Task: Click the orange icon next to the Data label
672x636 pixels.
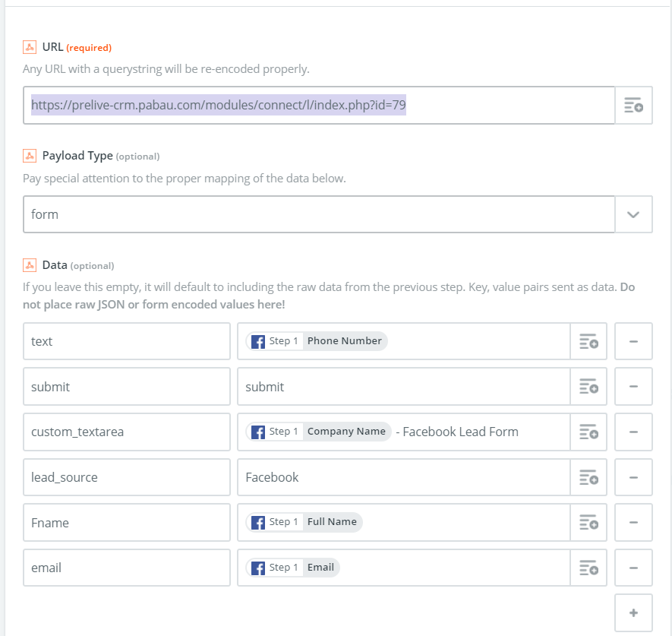Action: coord(30,264)
